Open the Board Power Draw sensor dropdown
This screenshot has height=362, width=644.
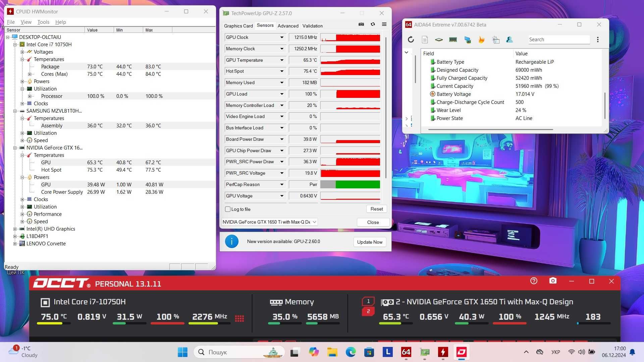[x=282, y=139]
